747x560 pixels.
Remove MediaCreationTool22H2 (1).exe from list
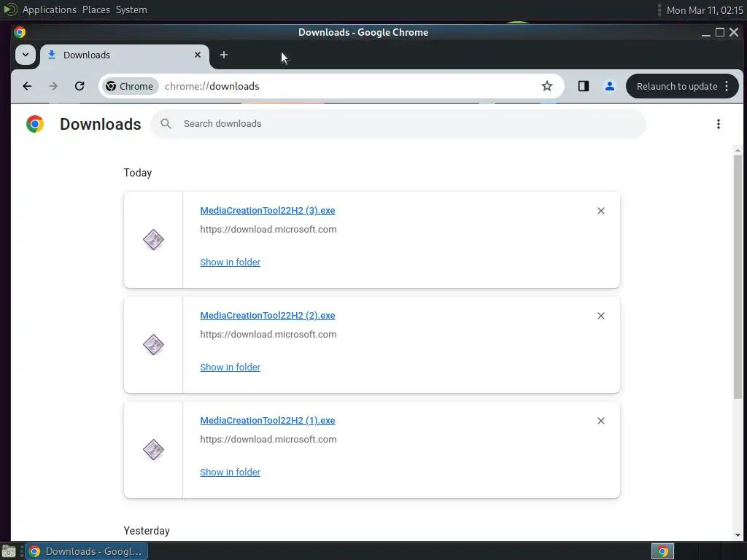[601, 421]
